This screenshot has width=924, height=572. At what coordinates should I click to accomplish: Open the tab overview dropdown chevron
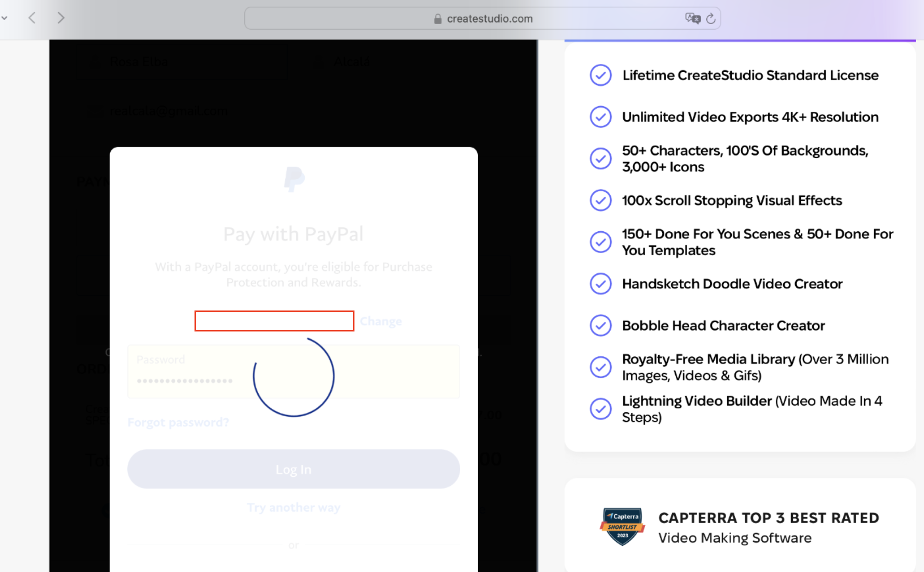[x=4, y=18]
